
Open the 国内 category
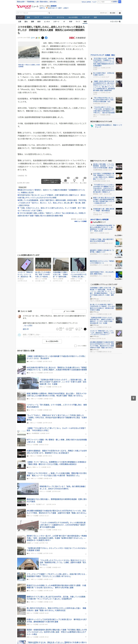[x=26, y=21]
